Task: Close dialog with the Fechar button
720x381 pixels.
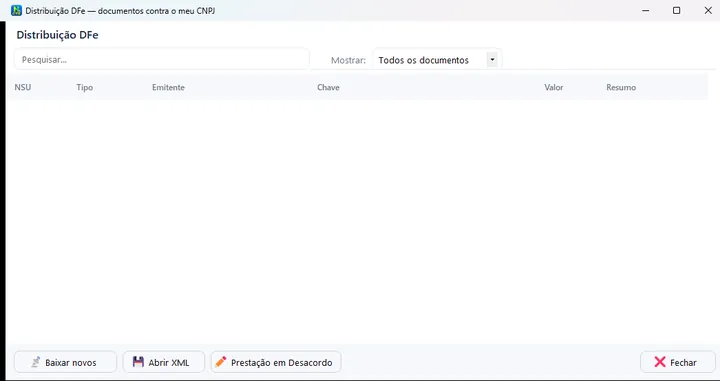Action: pyautogui.click(x=677, y=362)
